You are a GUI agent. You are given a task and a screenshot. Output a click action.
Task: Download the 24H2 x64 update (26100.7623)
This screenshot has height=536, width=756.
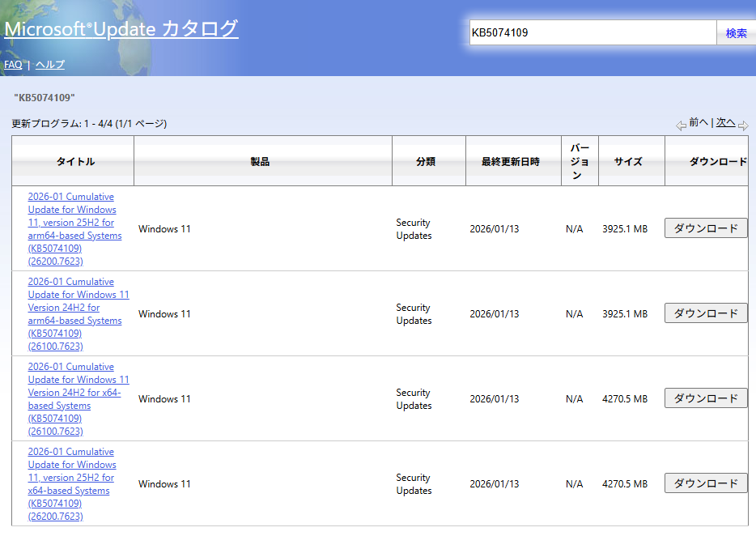pyautogui.click(x=706, y=398)
